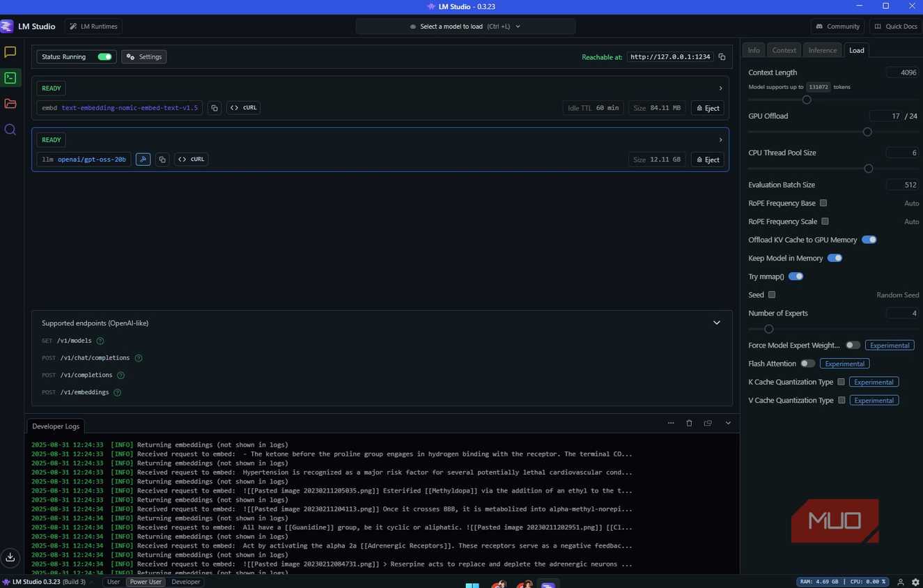
Task: Check the Seed checkbox
Action: click(772, 295)
